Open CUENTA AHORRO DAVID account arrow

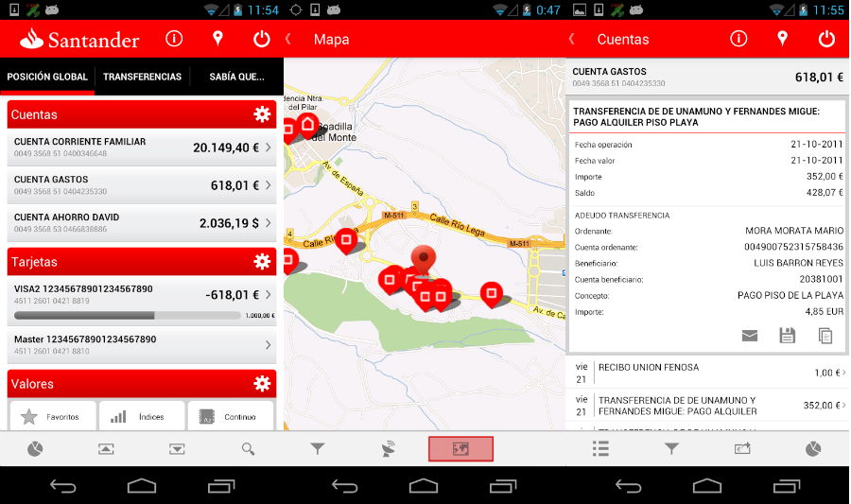269,223
